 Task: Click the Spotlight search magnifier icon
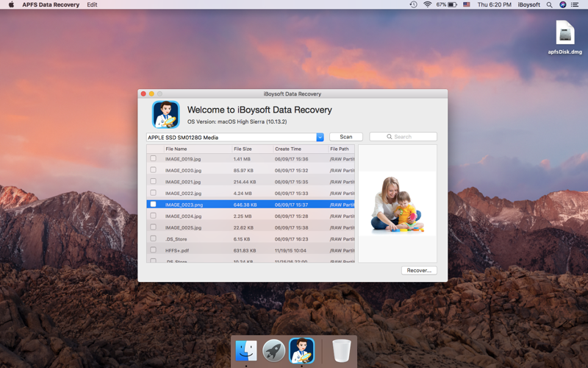click(549, 4)
